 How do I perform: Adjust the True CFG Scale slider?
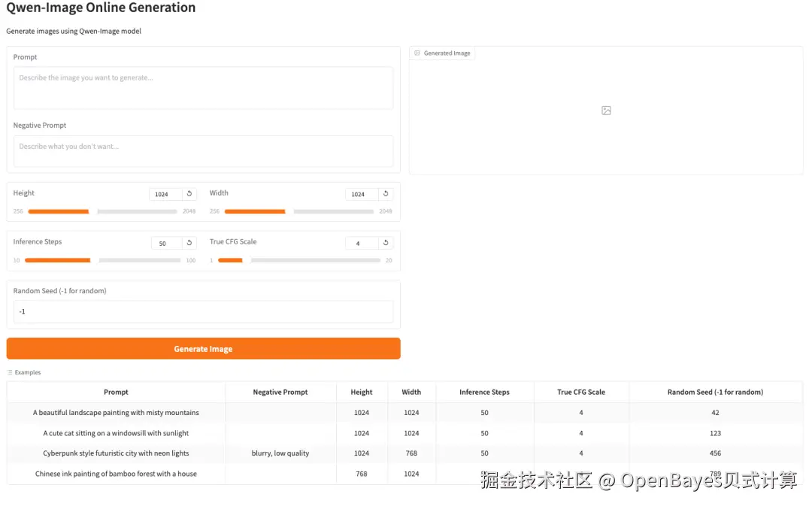[x=298, y=260]
